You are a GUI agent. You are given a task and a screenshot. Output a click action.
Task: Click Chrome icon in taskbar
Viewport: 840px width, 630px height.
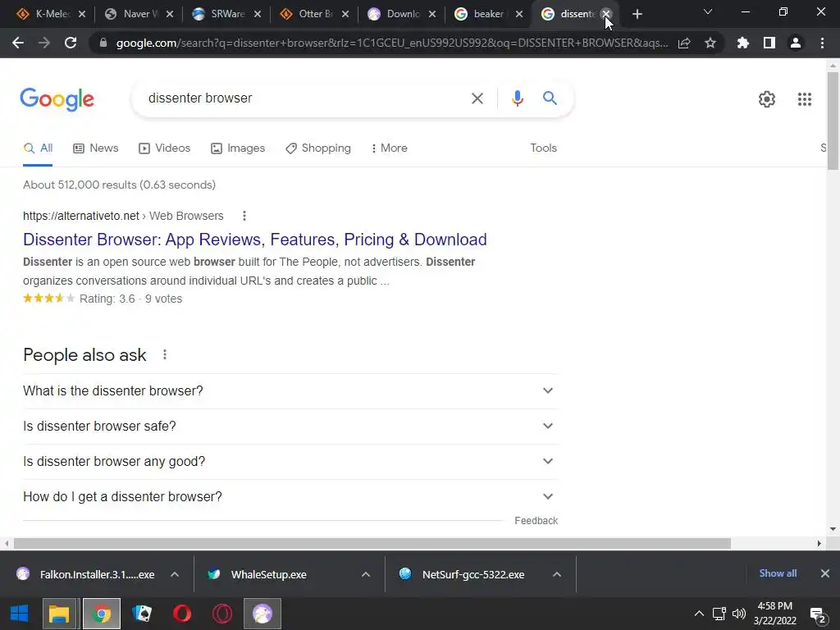pos(101,614)
